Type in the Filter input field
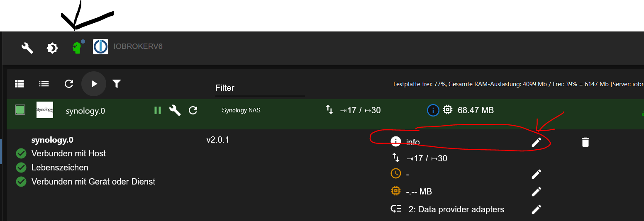 259,88
